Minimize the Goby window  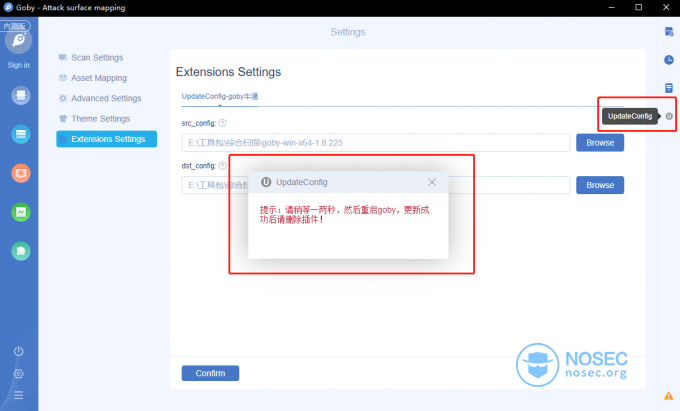pos(611,7)
